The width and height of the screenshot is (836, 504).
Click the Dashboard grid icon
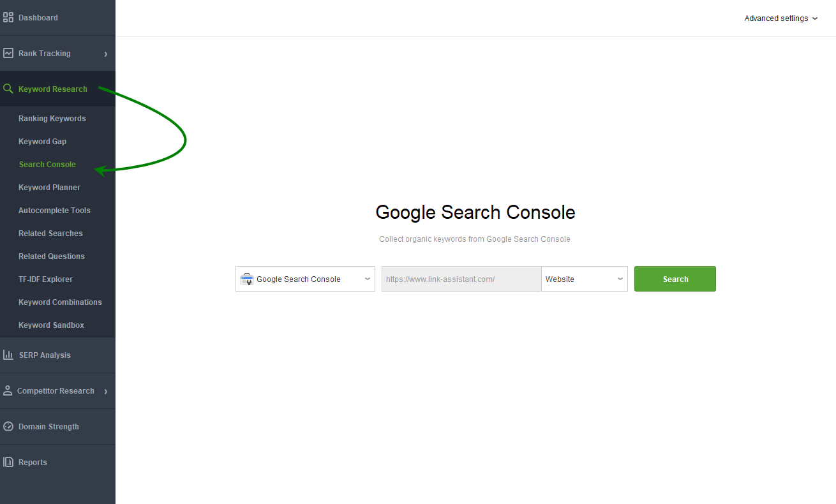pyautogui.click(x=8, y=18)
